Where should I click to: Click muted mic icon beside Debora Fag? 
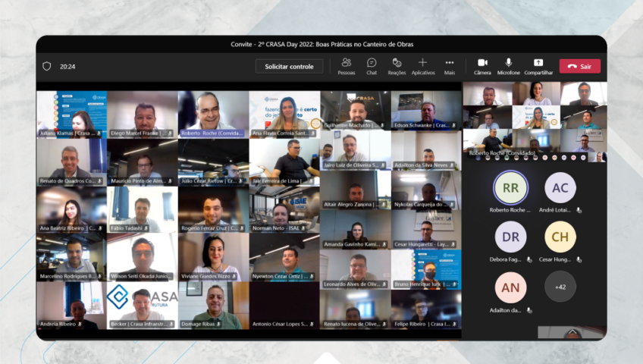click(529, 259)
